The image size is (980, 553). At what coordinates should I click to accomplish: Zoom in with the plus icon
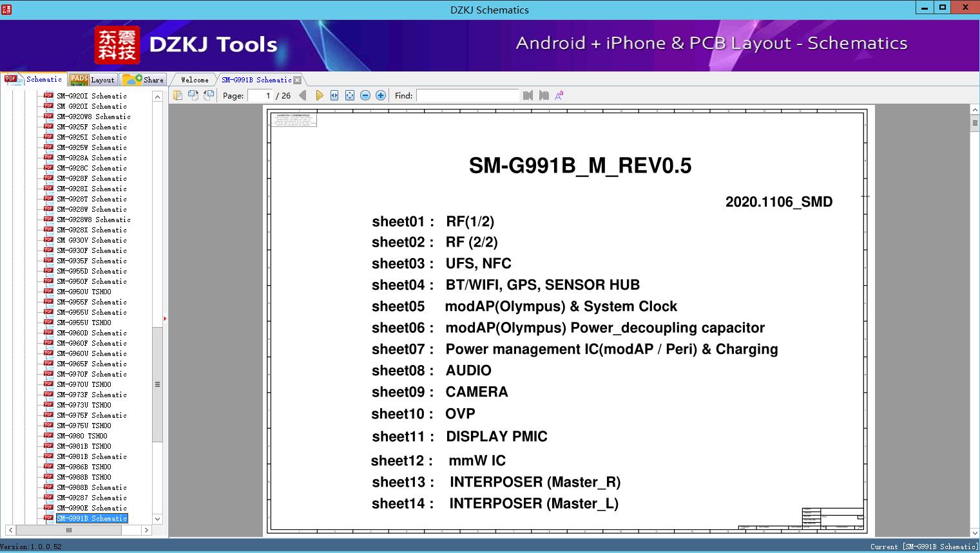[x=381, y=95]
